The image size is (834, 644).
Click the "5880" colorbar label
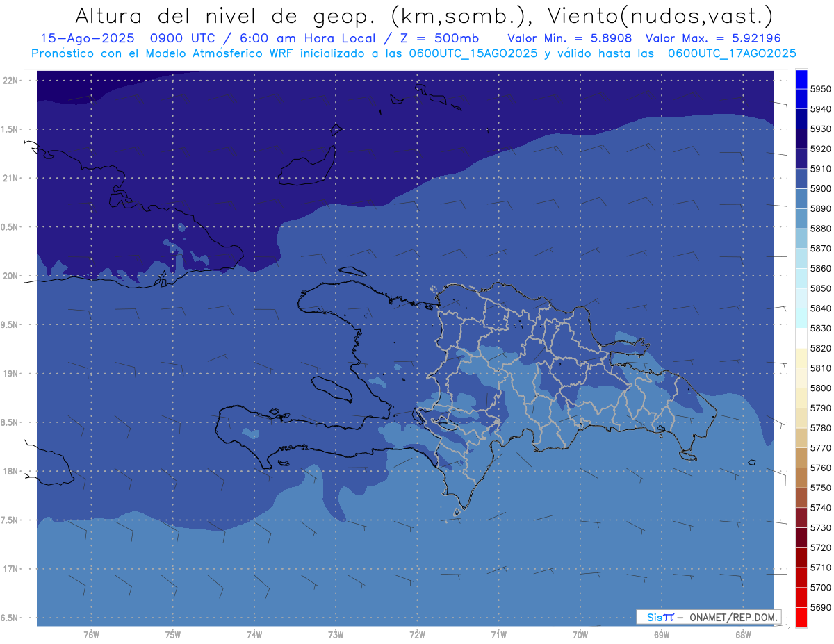point(820,229)
